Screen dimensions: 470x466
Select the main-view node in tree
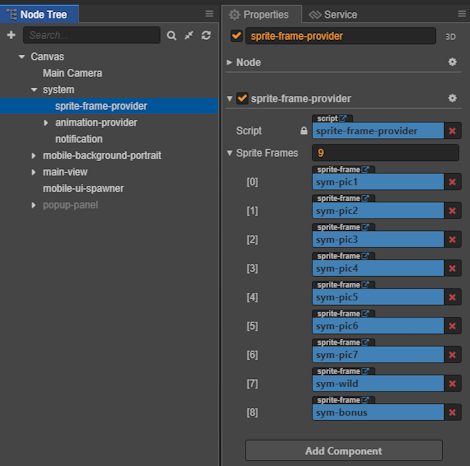pyautogui.click(x=65, y=172)
